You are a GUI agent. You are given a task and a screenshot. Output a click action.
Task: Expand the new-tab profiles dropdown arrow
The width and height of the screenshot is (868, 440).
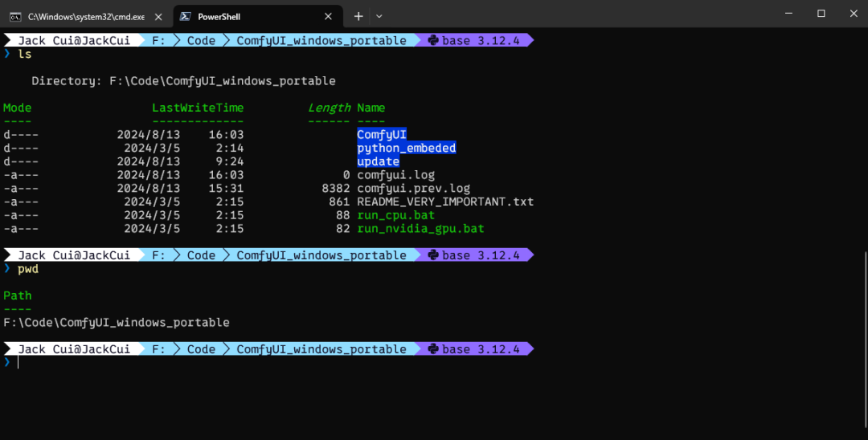pyautogui.click(x=379, y=16)
